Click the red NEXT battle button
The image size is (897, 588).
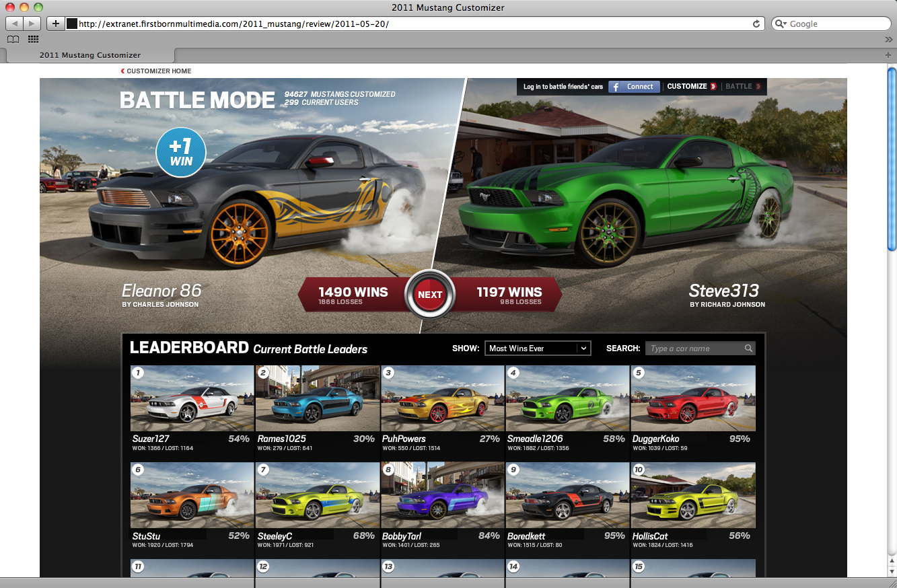[430, 295]
